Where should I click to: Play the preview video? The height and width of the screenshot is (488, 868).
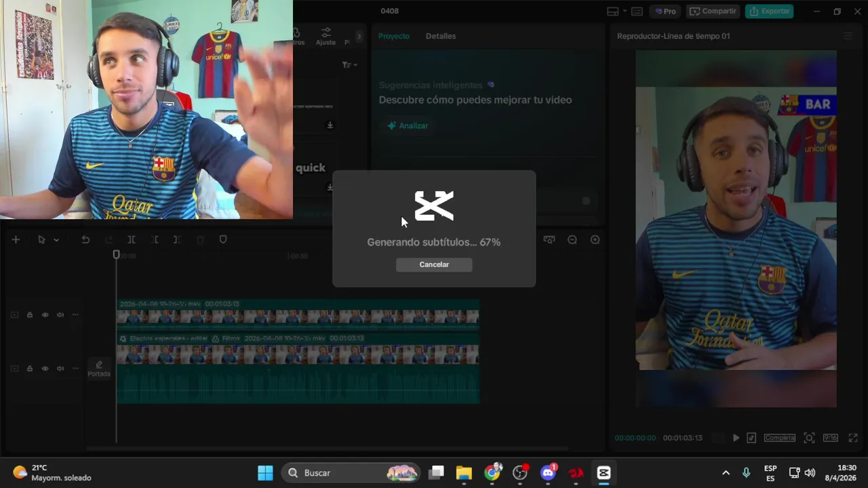coord(736,438)
